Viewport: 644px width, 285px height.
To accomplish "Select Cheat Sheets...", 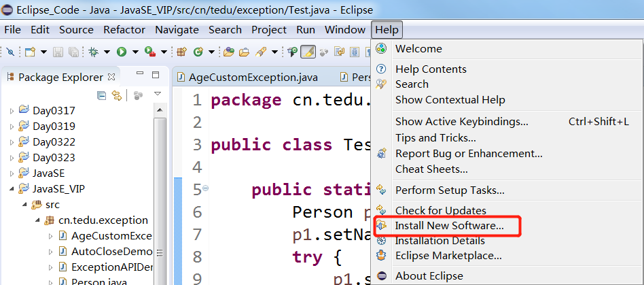I will 507,169.
